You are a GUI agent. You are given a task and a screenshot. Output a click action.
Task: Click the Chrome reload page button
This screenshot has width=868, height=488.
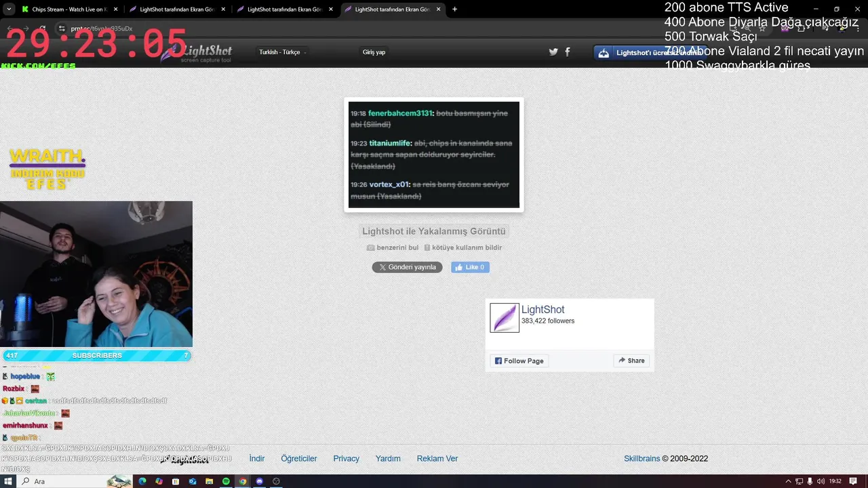coord(43,28)
